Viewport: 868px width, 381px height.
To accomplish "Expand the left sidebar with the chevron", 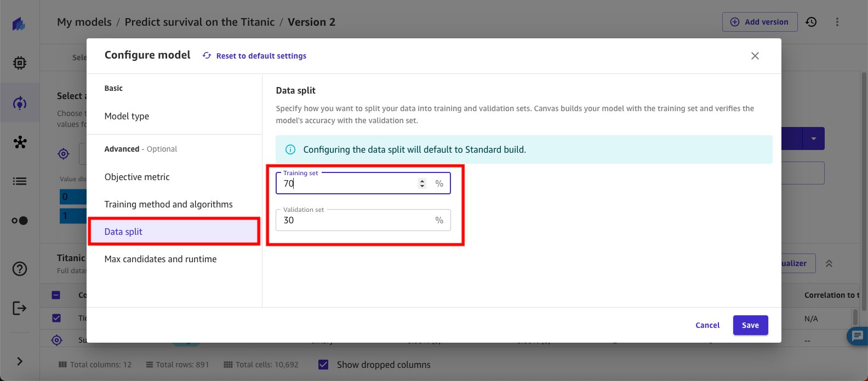I will 20,361.
